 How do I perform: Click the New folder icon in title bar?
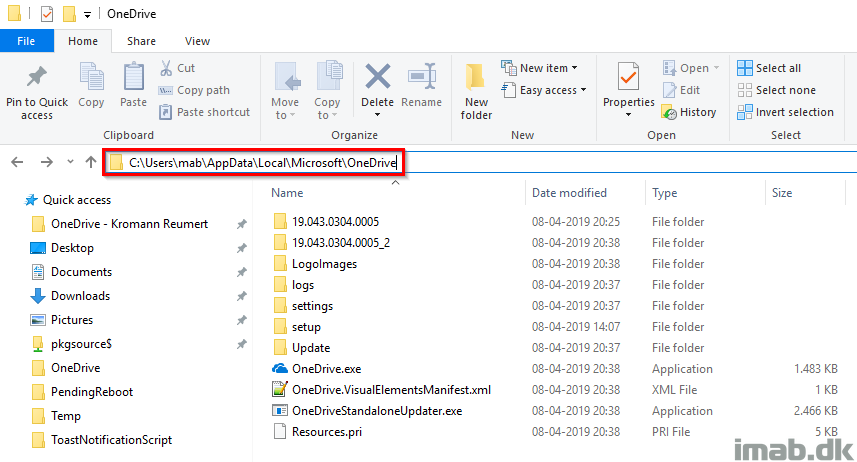click(69, 14)
